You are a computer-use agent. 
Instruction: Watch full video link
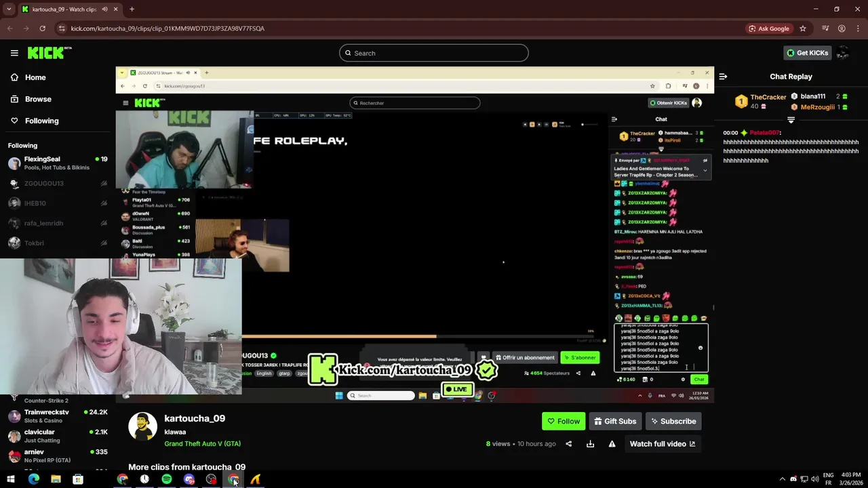(x=662, y=444)
